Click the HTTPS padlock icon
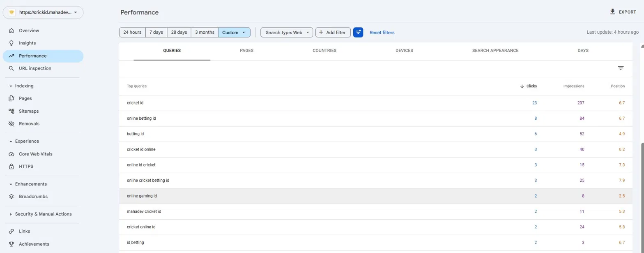 11,167
